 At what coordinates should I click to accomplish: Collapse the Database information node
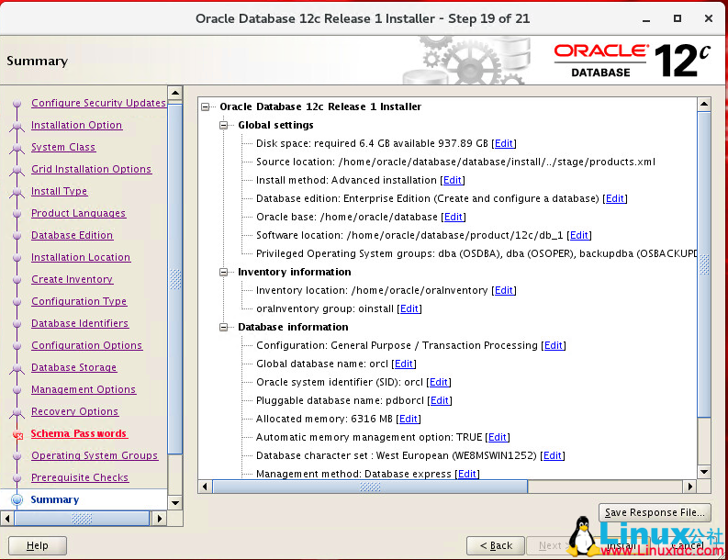[x=224, y=328]
